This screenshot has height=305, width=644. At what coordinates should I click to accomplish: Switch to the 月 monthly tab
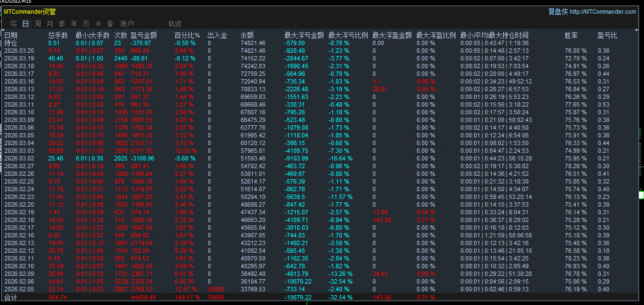point(49,24)
